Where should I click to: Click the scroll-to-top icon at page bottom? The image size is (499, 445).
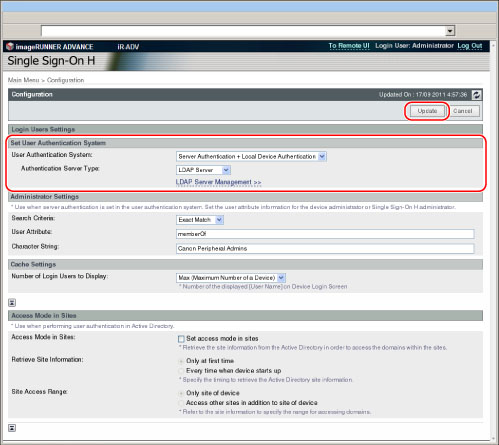click(12, 428)
